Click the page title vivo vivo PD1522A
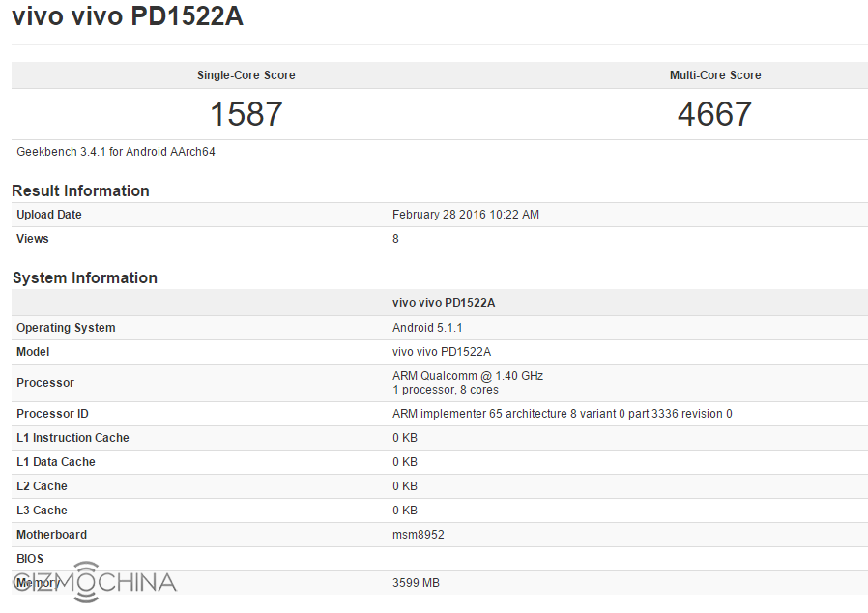Screen dimensions: 868x613 click(128, 18)
